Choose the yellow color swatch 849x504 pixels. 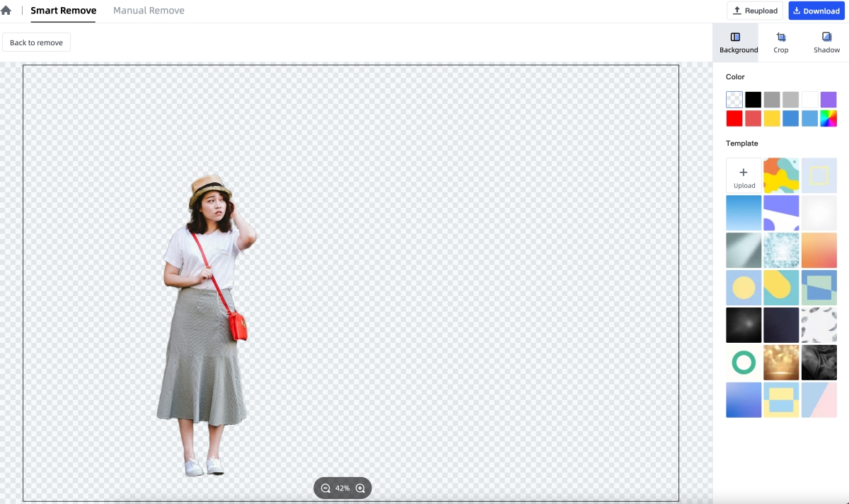pos(772,119)
